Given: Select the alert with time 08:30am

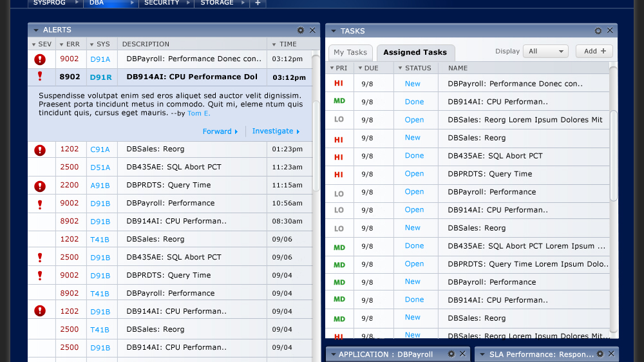Looking at the screenshot, I should point(170,222).
